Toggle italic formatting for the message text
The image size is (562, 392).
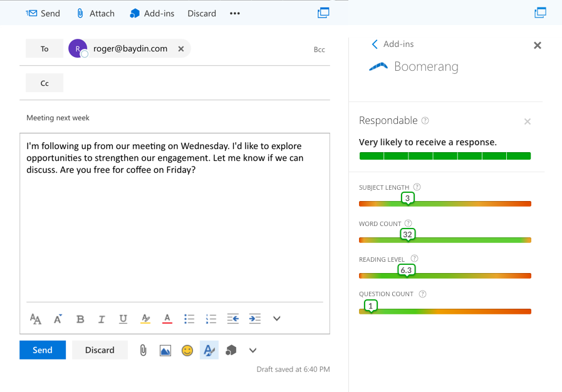pos(101,319)
